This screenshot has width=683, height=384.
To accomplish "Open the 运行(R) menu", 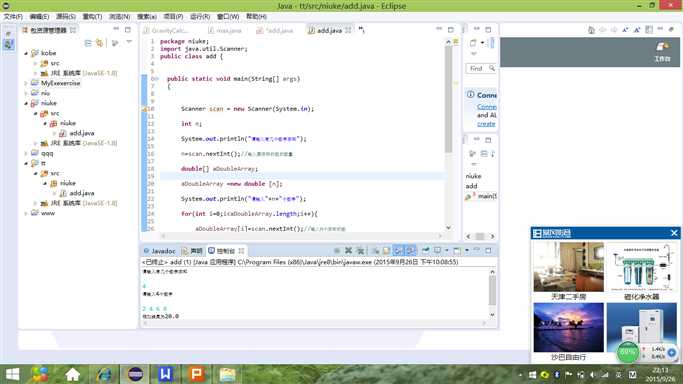I will tap(200, 17).
